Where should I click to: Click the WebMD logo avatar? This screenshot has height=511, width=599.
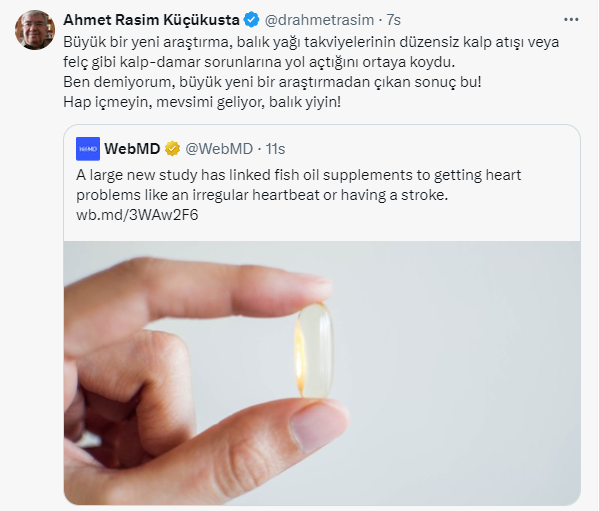pyautogui.click(x=88, y=149)
